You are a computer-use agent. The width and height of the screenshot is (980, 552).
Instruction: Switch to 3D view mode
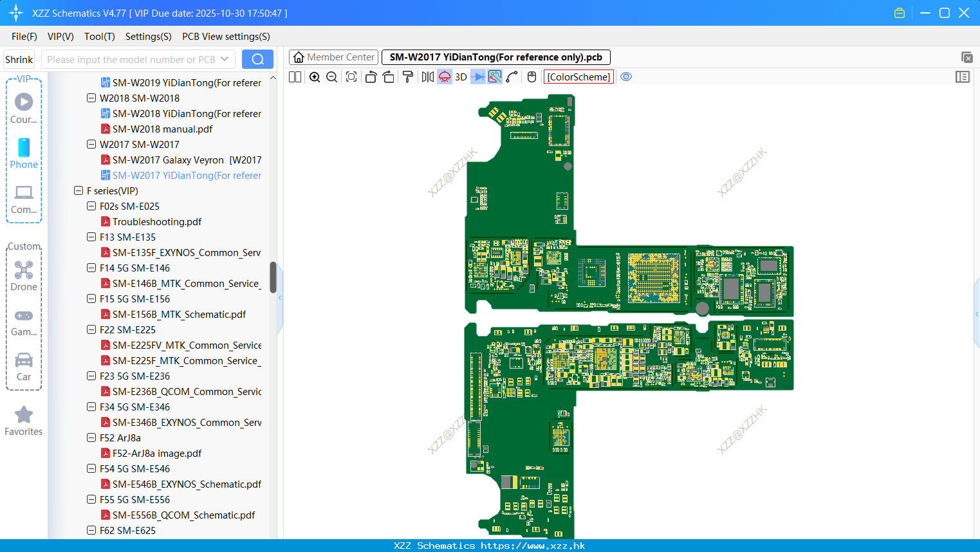point(461,77)
